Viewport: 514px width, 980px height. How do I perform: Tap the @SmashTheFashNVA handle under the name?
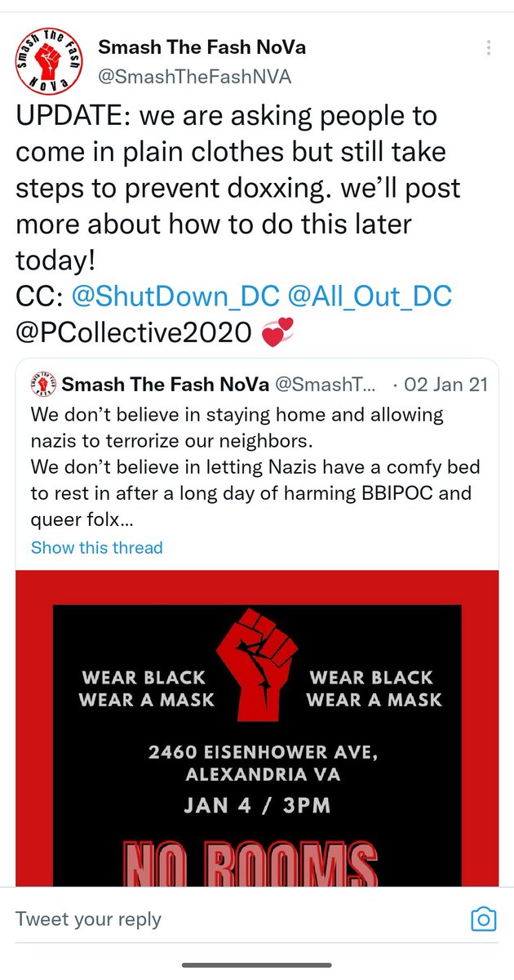point(194,77)
